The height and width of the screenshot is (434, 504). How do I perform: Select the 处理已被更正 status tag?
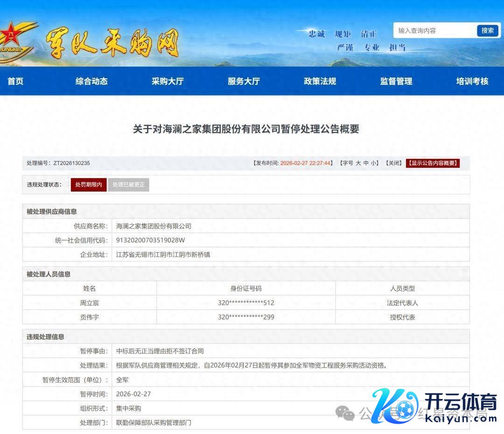tap(128, 185)
